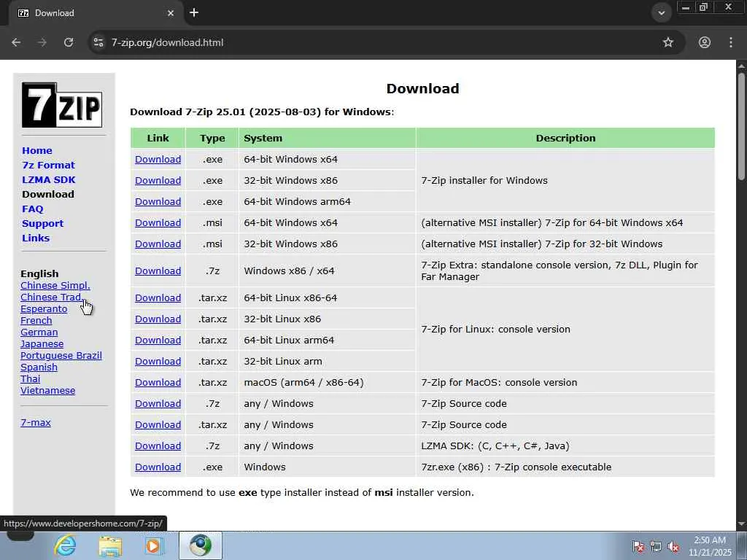Click the browser back arrow
Viewport: 747px width, 560px height.
click(x=16, y=42)
